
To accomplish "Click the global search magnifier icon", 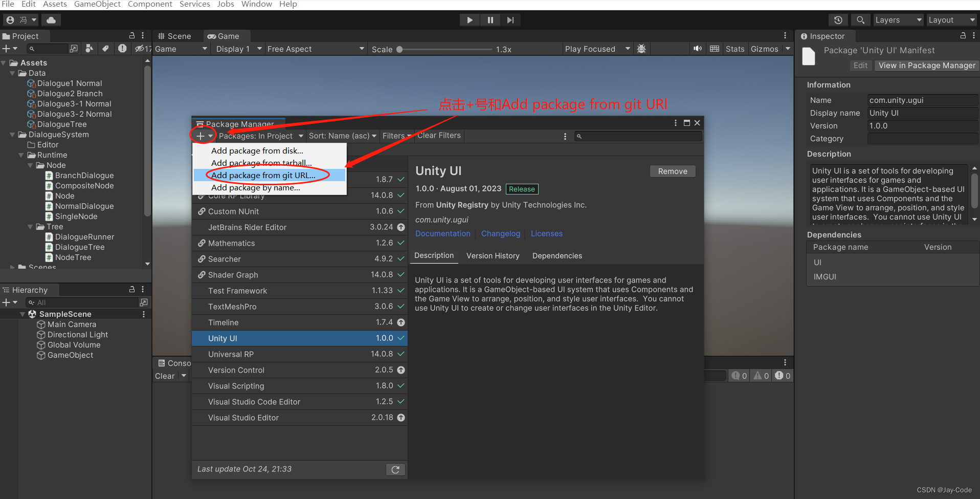I will tap(860, 20).
